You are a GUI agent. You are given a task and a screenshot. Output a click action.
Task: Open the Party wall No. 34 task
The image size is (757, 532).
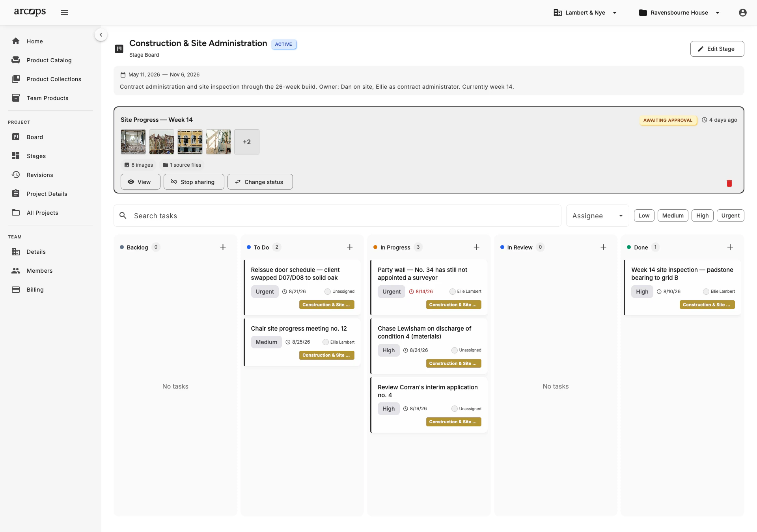(x=429, y=287)
